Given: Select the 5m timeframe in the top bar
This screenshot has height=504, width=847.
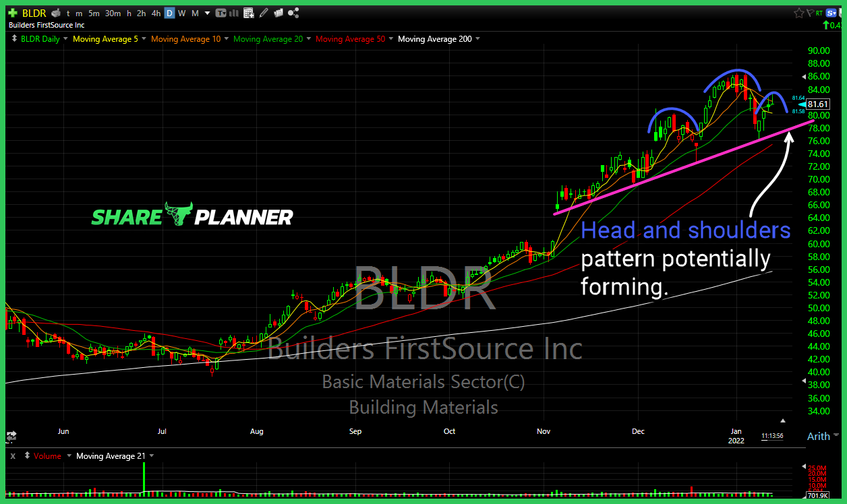Looking at the screenshot, I should coord(94,12).
